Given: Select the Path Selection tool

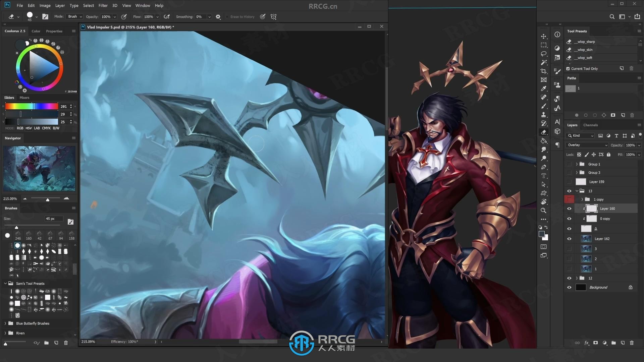Looking at the screenshot, I should (544, 184).
